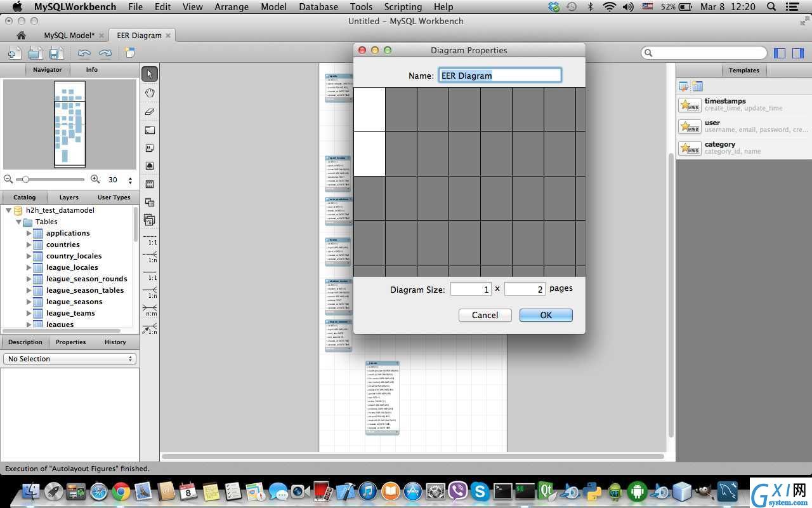The image size is (812, 508).
Task: Open the No Selection dropdown
Action: pos(70,359)
